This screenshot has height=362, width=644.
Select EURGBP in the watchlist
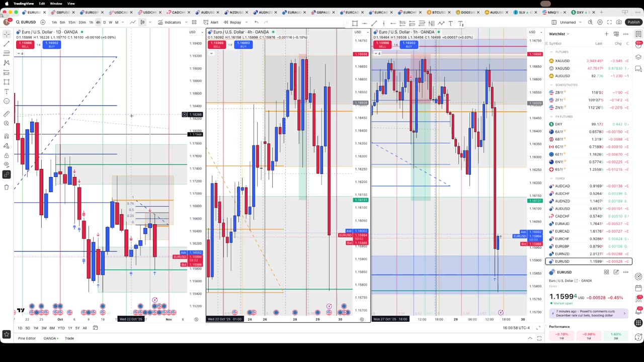click(x=588, y=246)
